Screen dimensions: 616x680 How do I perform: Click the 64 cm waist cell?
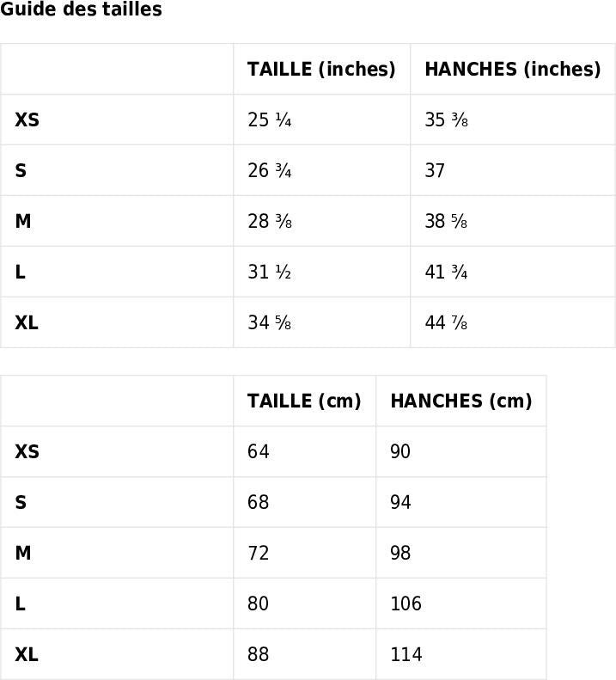[x=259, y=451]
